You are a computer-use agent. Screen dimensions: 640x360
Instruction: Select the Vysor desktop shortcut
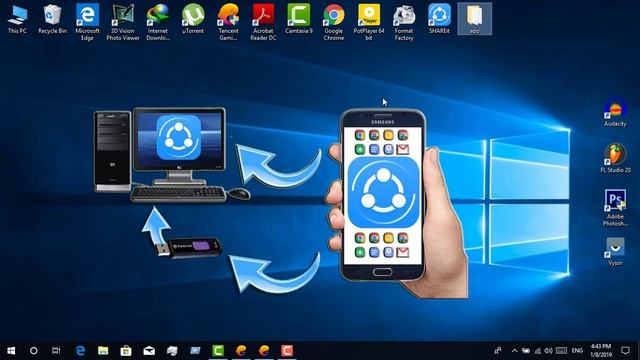[x=615, y=252]
